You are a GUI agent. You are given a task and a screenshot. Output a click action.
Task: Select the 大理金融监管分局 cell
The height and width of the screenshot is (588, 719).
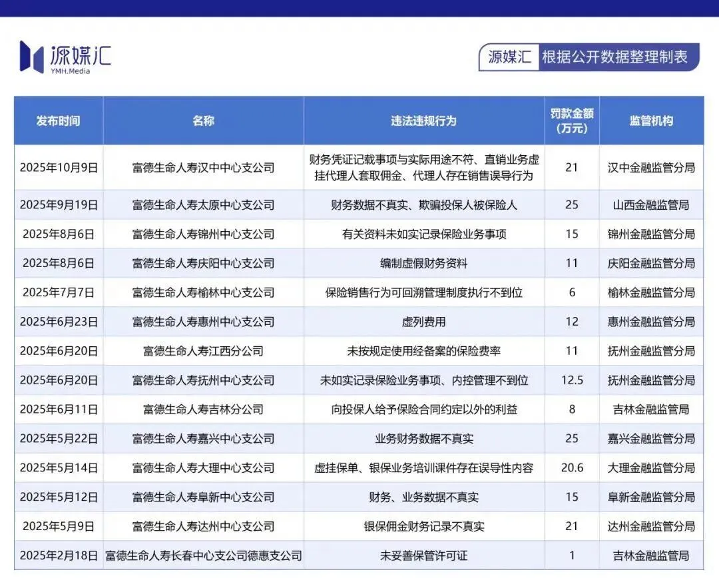point(651,468)
